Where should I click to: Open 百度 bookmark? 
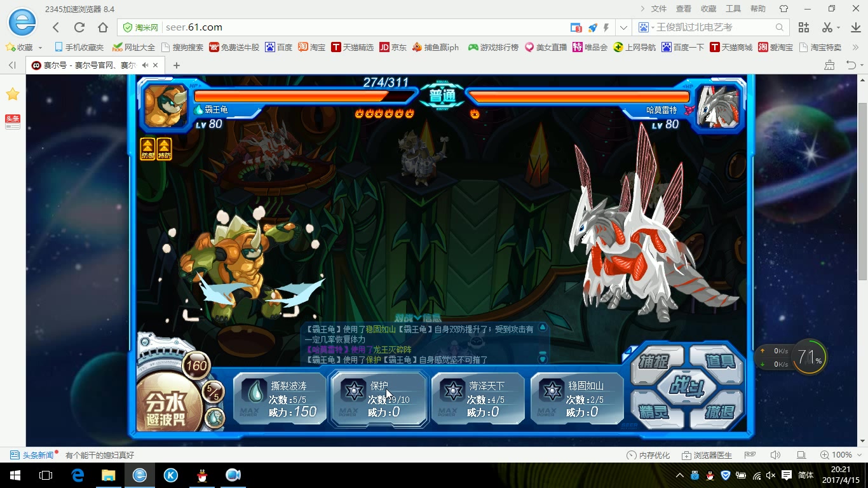[279, 48]
